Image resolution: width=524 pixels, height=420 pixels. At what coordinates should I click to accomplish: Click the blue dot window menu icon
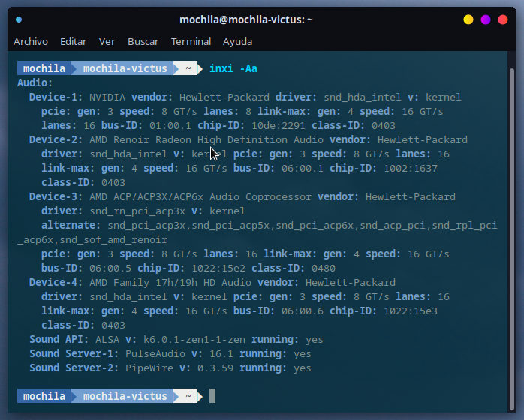click(x=19, y=19)
